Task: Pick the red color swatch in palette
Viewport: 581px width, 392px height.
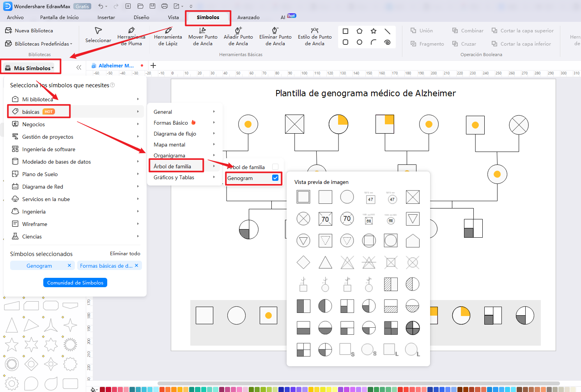Action: (x=103, y=389)
